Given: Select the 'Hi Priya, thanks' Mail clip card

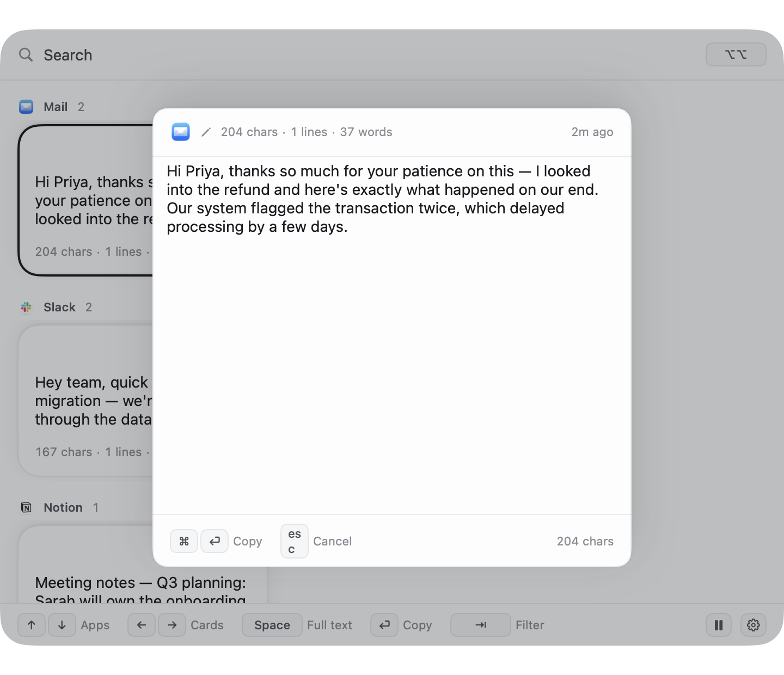Looking at the screenshot, I should (x=86, y=200).
